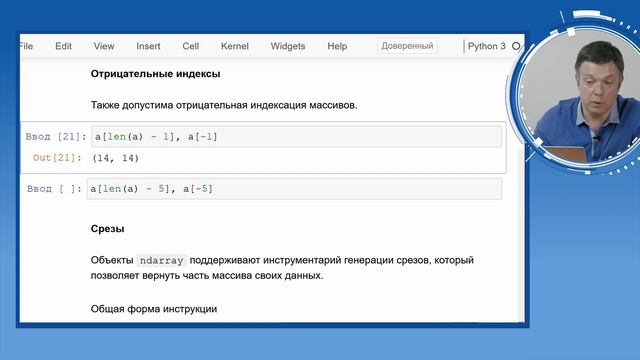Click the Доверенный trusted notebook button
Image resolution: width=640 pixels, height=360 pixels.
pos(407,46)
